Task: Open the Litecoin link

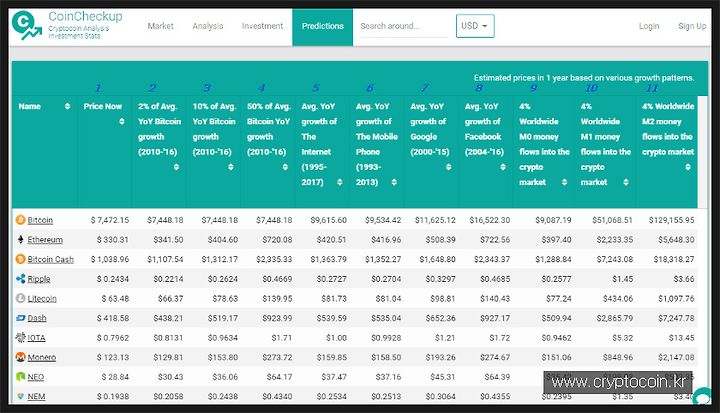Action: click(42, 299)
